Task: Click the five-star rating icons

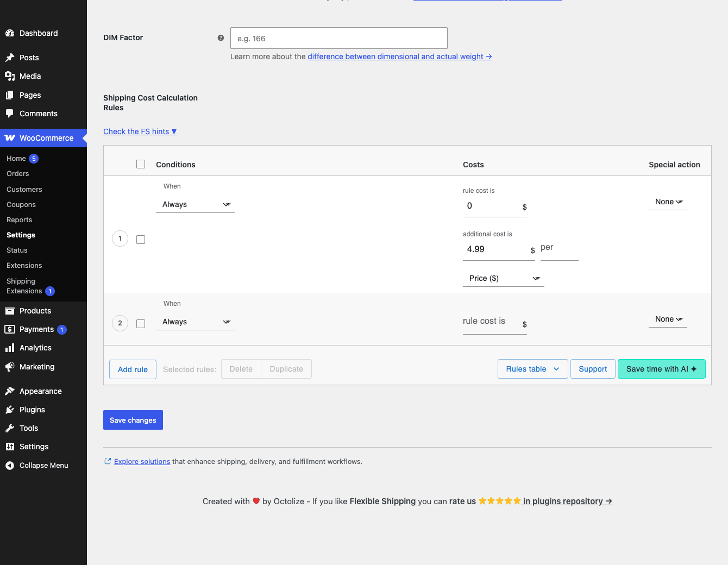Action: [x=499, y=501]
